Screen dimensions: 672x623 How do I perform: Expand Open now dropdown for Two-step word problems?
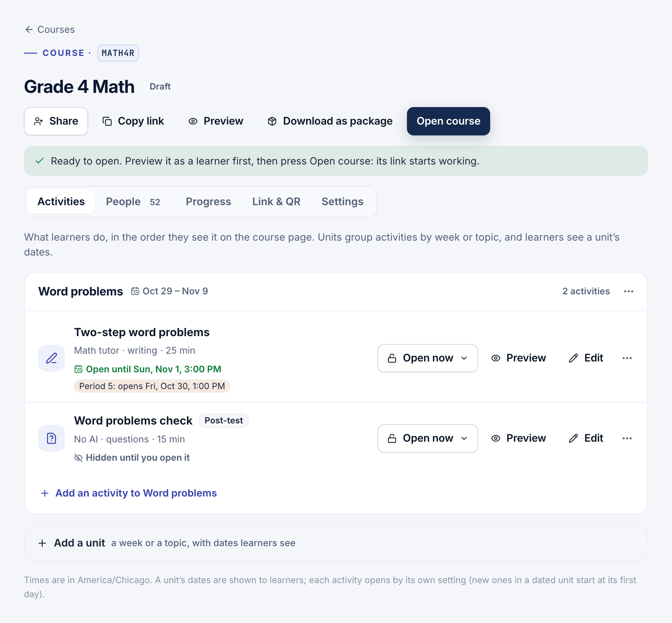click(428, 358)
